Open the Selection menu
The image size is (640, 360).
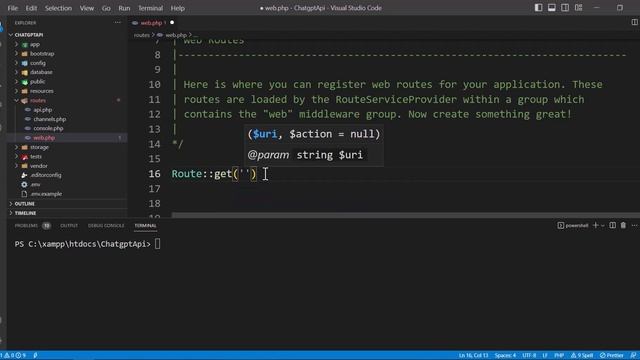coord(58,8)
